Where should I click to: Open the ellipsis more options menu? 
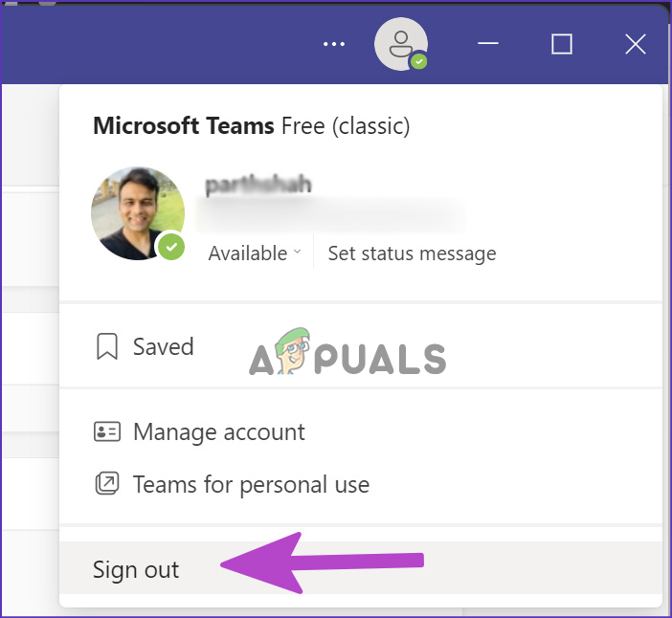pyautogui.click(x=333, y=44)
